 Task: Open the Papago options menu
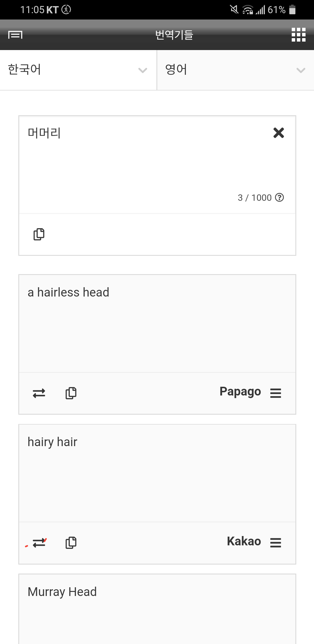click(275, 393)
